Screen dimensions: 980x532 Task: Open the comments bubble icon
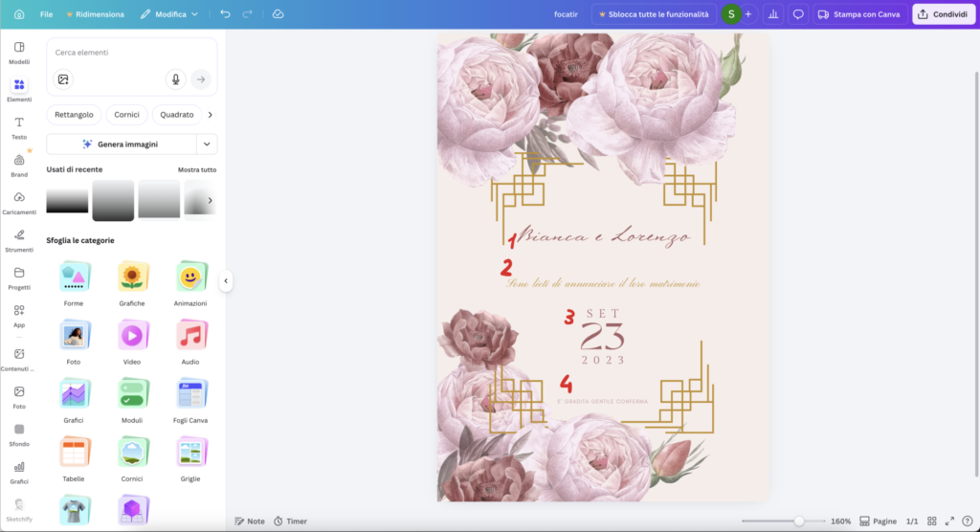click(798, 13)
